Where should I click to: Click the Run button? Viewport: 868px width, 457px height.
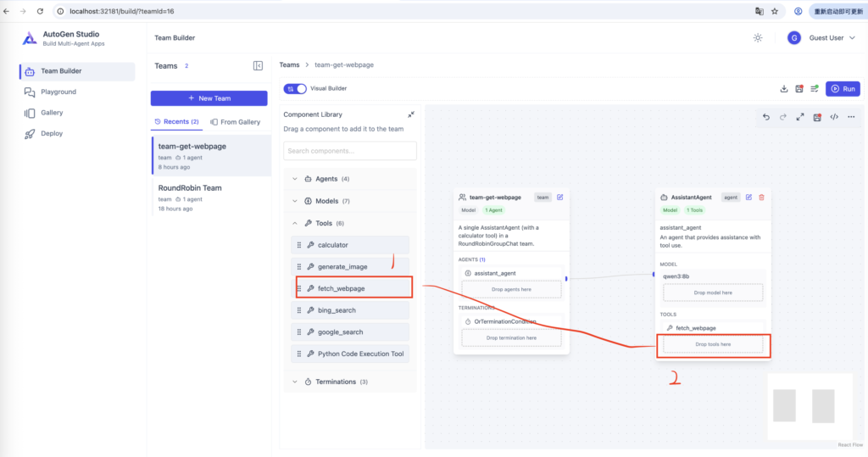[843, 89]
